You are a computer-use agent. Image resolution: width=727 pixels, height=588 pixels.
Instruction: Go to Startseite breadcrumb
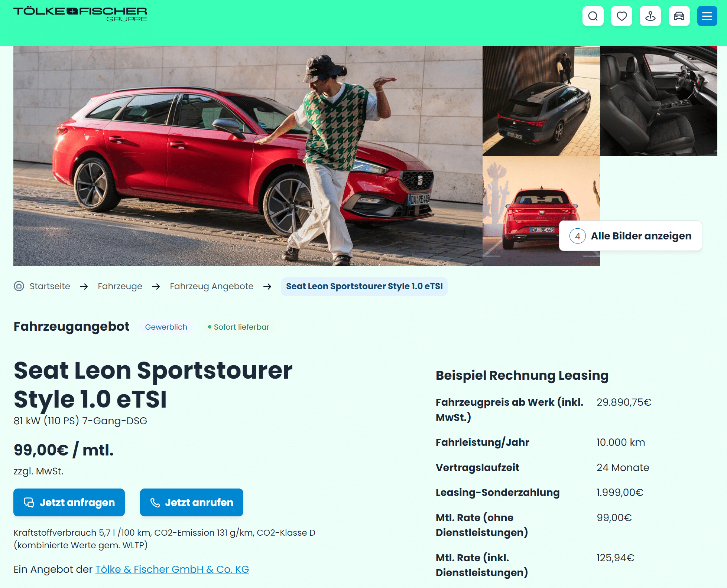pos(50,286)
